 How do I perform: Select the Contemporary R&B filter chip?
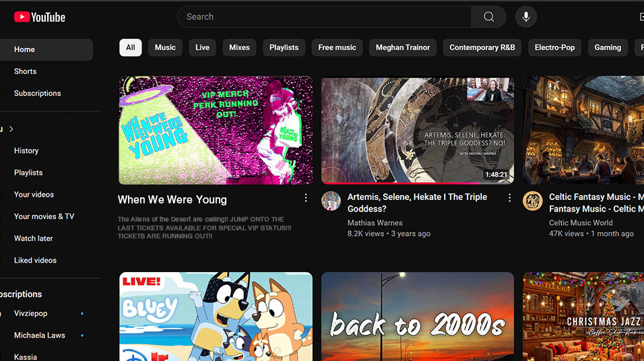point(482,48)
